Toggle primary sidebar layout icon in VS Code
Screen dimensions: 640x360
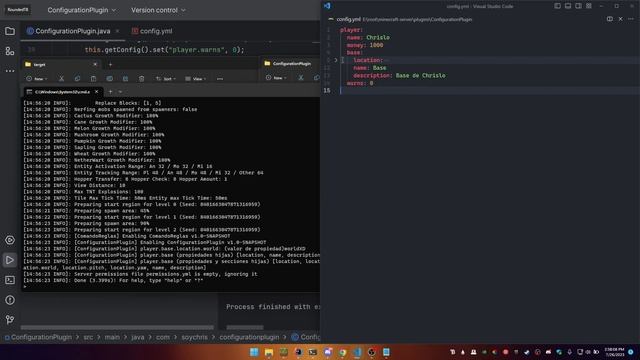557,6
